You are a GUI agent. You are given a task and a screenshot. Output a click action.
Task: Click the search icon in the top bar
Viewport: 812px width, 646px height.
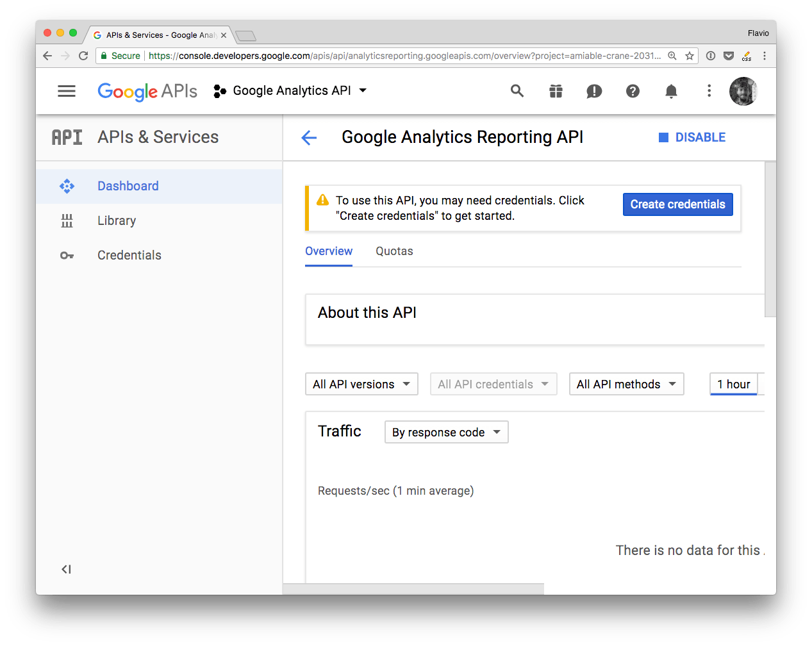[x=517, y=91]
